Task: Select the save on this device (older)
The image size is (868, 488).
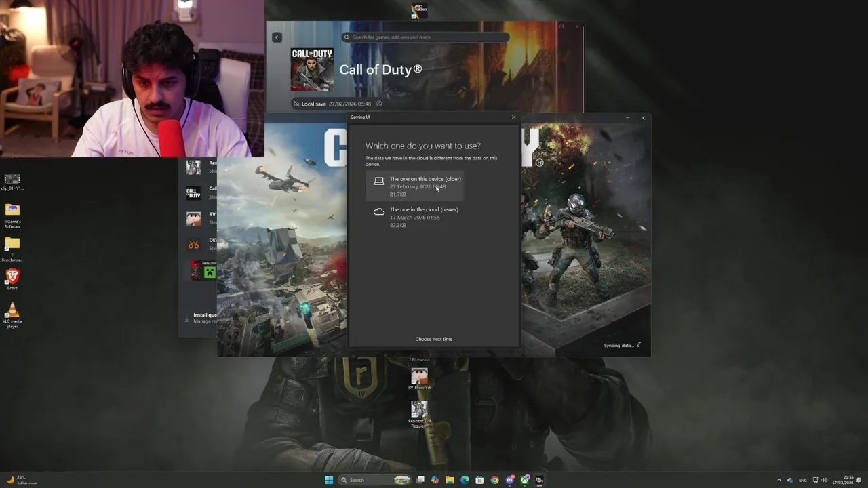Action: (x=415, y=186)
